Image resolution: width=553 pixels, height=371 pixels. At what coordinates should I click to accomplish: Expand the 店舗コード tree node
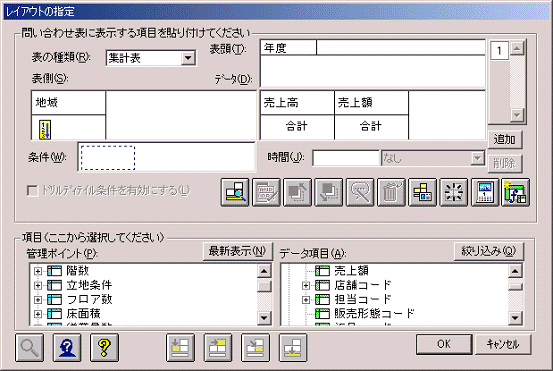pos(306,285)
